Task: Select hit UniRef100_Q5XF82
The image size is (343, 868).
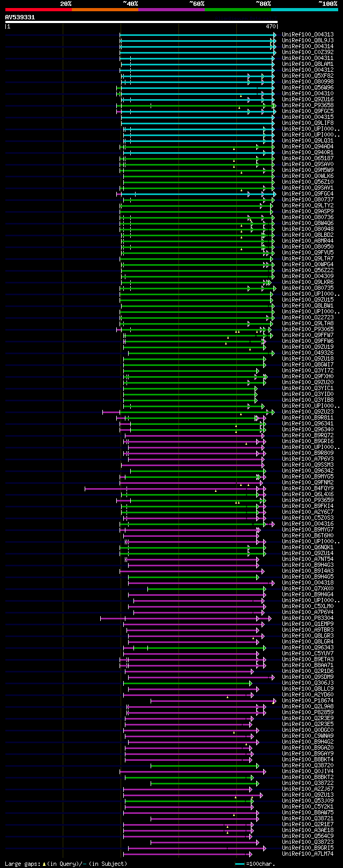Action: click(308, 76)
